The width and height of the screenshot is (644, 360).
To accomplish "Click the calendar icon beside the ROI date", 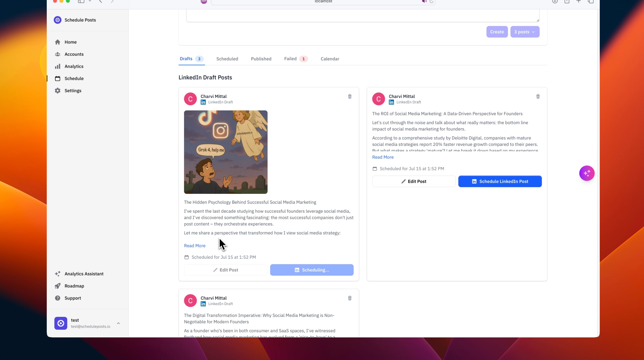I will tap(375, 169).
